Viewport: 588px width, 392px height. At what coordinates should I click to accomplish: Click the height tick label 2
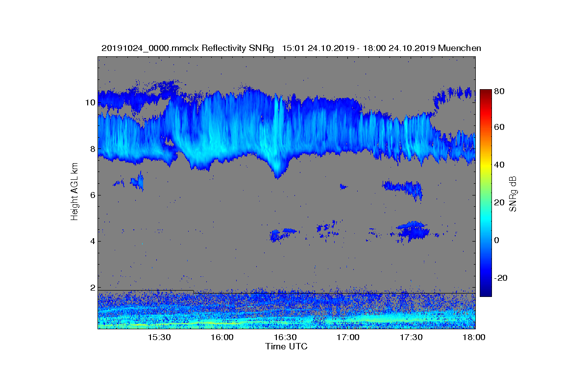(x=92, y=288)
